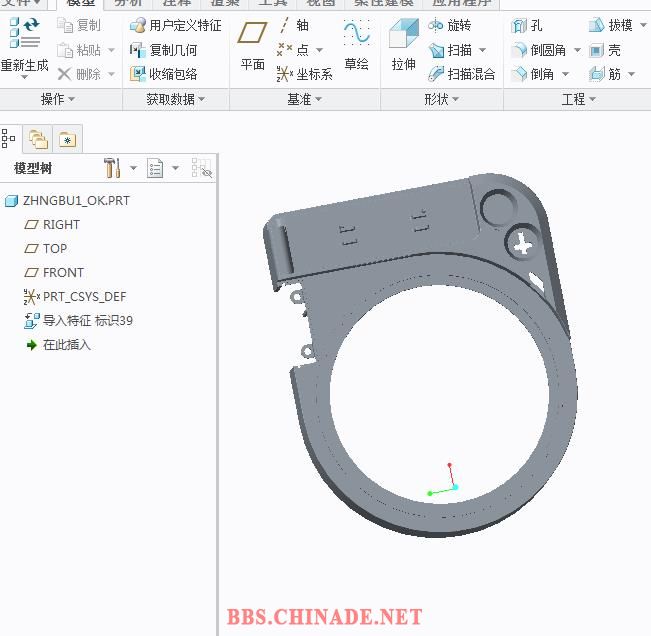Select Swept Blend (扫描混合) tool
This screenshot has height=636, width=651.
(462, 74)
